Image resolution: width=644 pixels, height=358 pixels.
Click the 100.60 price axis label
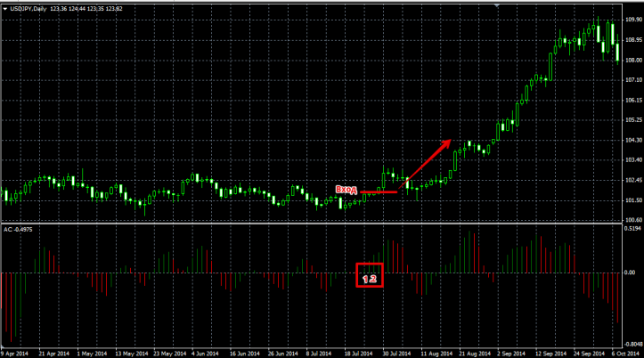click(x=633, y=220)
